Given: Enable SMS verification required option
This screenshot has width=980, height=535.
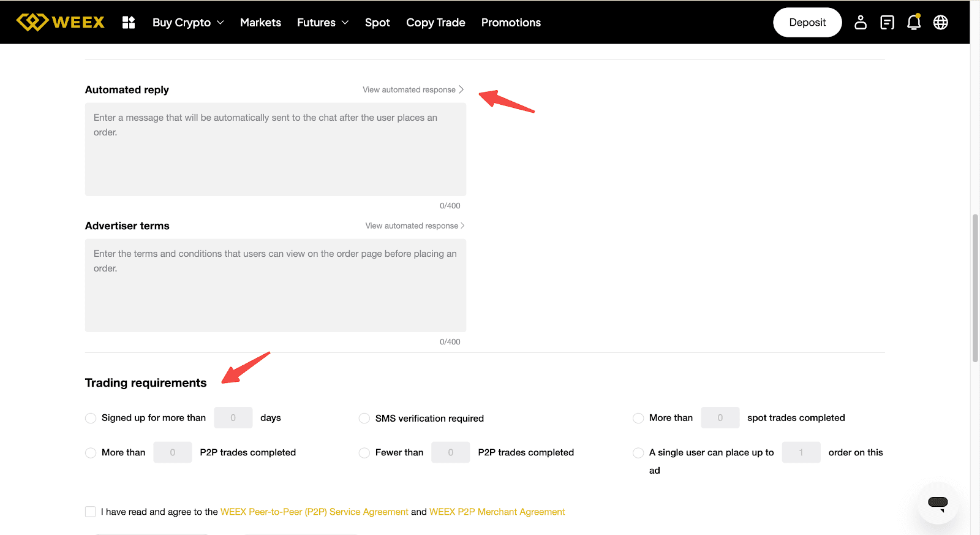Looking at the screenshot, I should 364,418.
